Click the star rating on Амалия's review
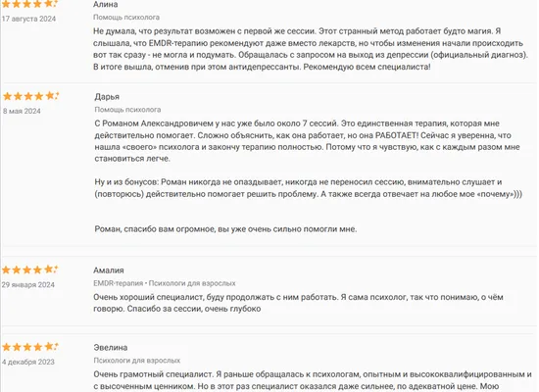 click(x=30, y=269)
